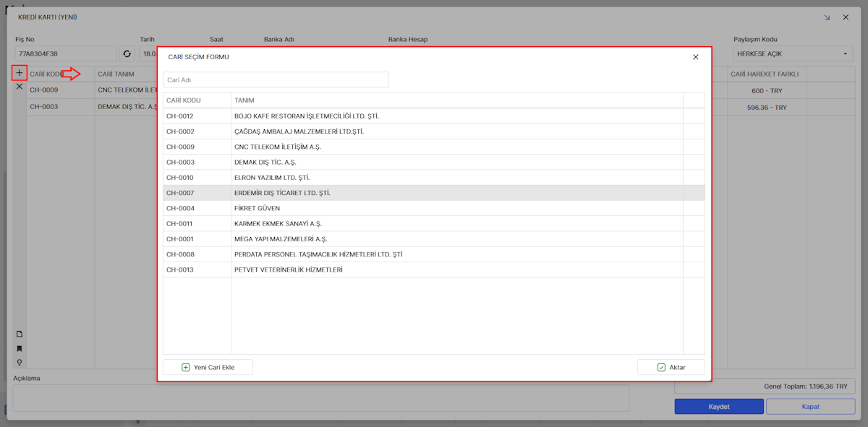Click the bookmark icon in the left sidebar
The height and width of the screenshot is (427, 868).
20,348
